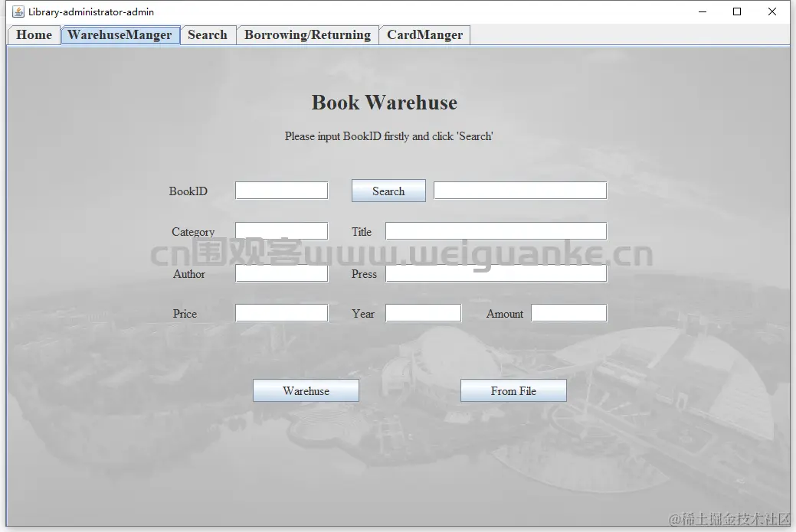Click the 'Please input BookID firstly' hint

pyautogui.click(x=389, y=136)
